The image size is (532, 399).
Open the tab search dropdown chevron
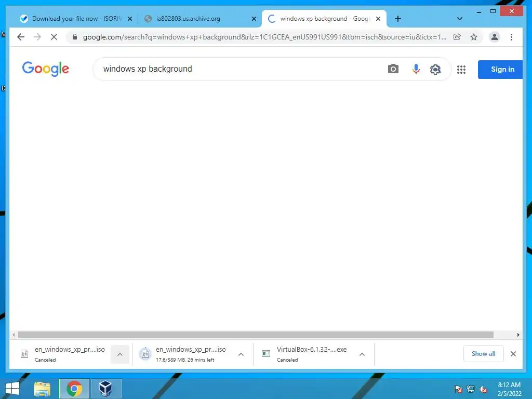(459, 19)
